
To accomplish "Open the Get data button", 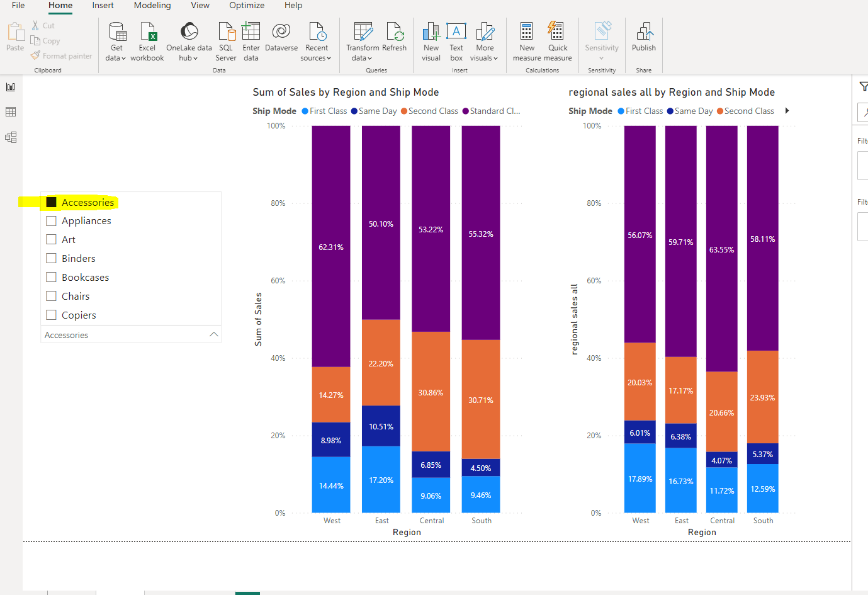I will [116, 42].
